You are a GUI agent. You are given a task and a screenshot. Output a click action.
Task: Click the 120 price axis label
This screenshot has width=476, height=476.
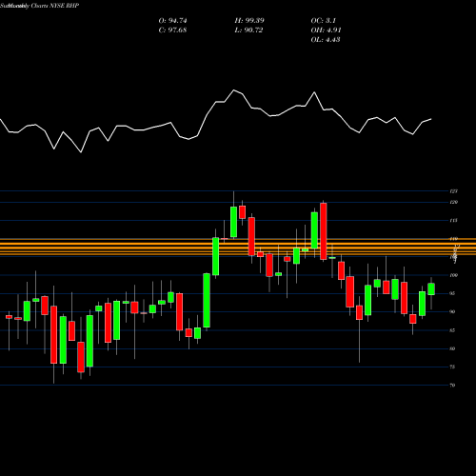pyautogui.click(x=454, y=202)
